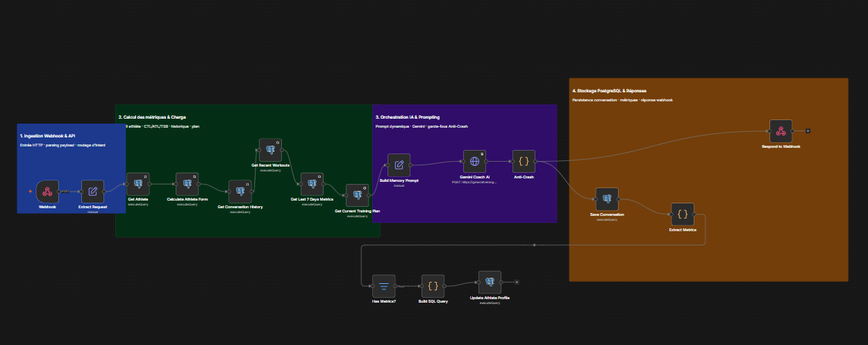Select the '2. Calcul des métriques & Charge' title
The height and width of the screenshot is (345, 868).
[x=152, y=117]
